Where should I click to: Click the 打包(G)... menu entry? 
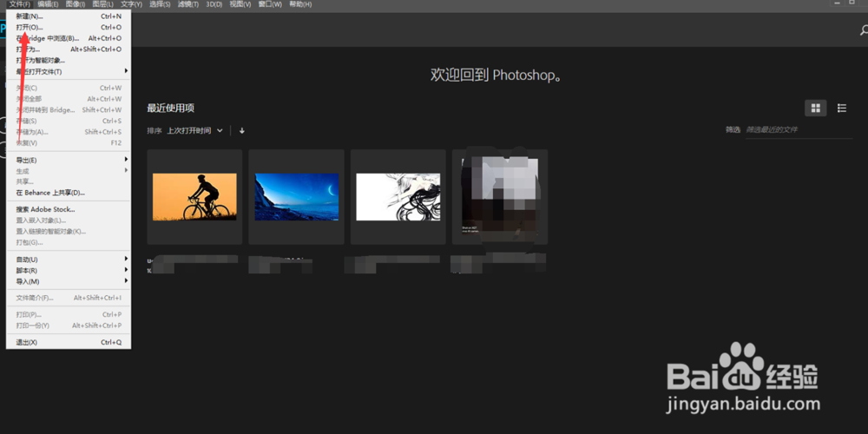coord(69,242)
